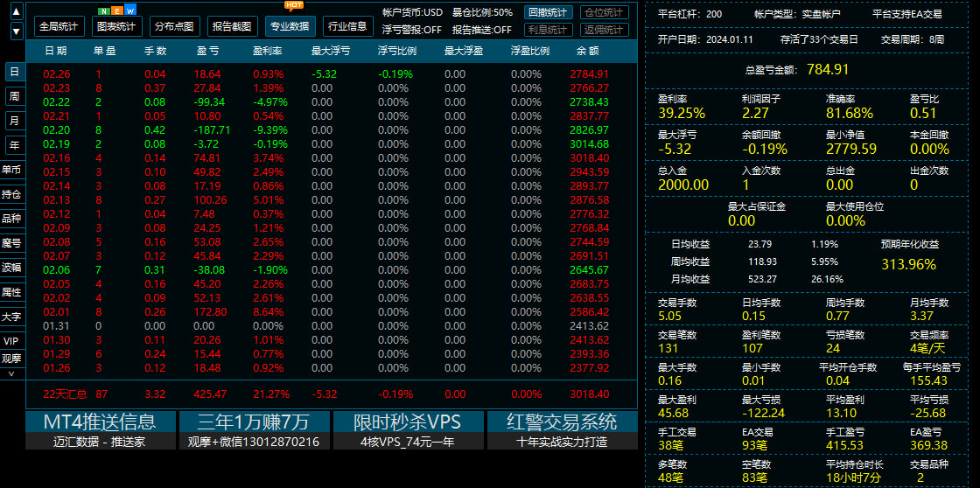Click the 仓位统计 button
980x488 pixels.
[605, 12]
